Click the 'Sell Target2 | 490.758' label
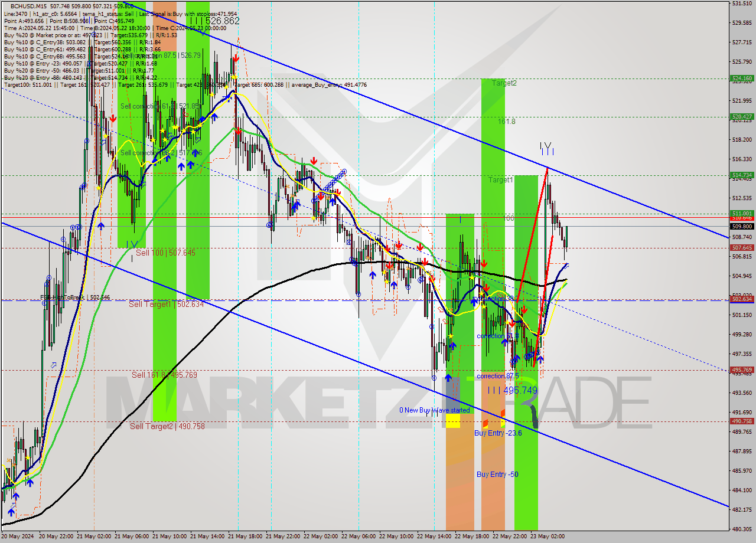 (x=167, y=426)
